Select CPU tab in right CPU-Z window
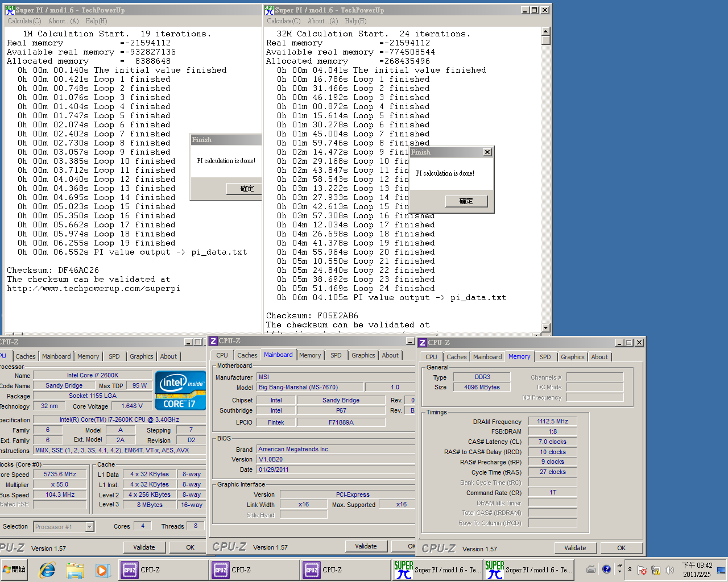728x582 pixels. coord(431,357)
